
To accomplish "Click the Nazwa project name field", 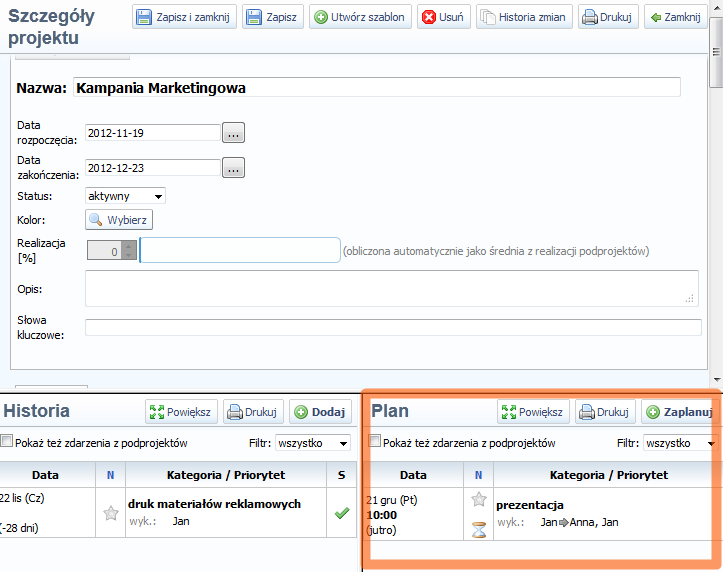I will pos(376,88).
